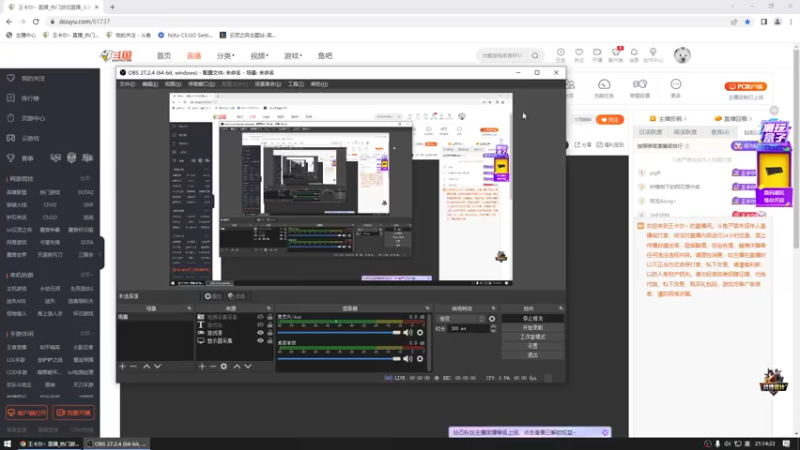Remove selected source with minus icon
Screen dimensions: 800x450
(x=213, y=366)
